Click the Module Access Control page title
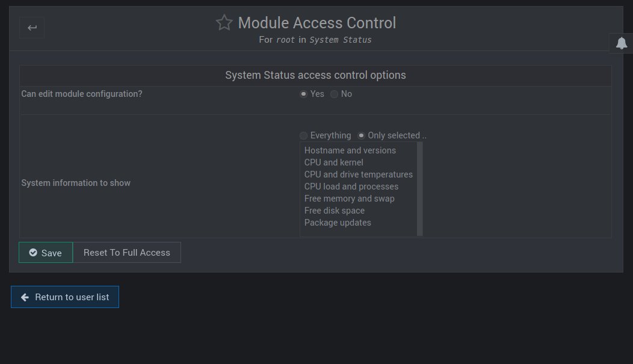633x364 pixels. 317,23
